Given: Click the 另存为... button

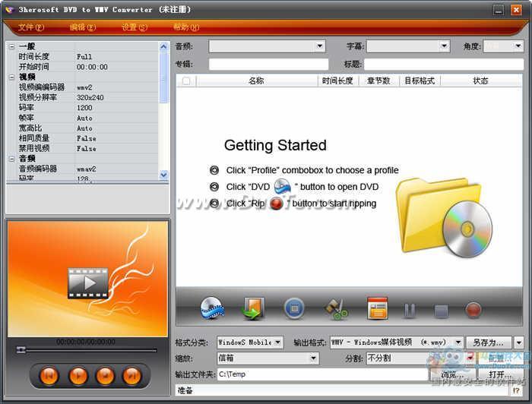Looking at the screenshot, I should [x=489, y=342].
